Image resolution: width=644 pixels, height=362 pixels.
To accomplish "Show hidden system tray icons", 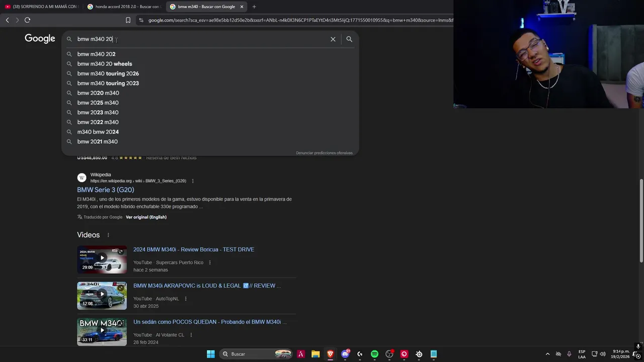I will point(547,354).
